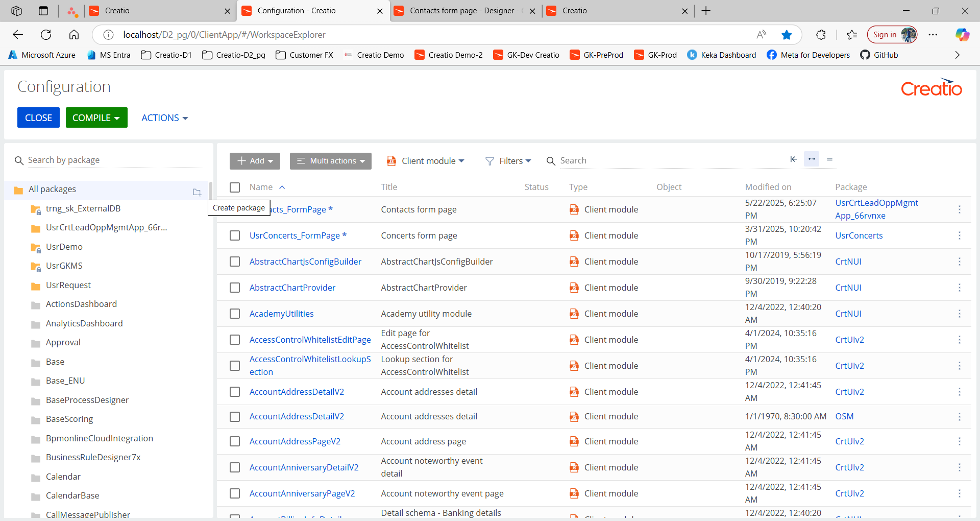Open the Multi actions dropdown

331,161
